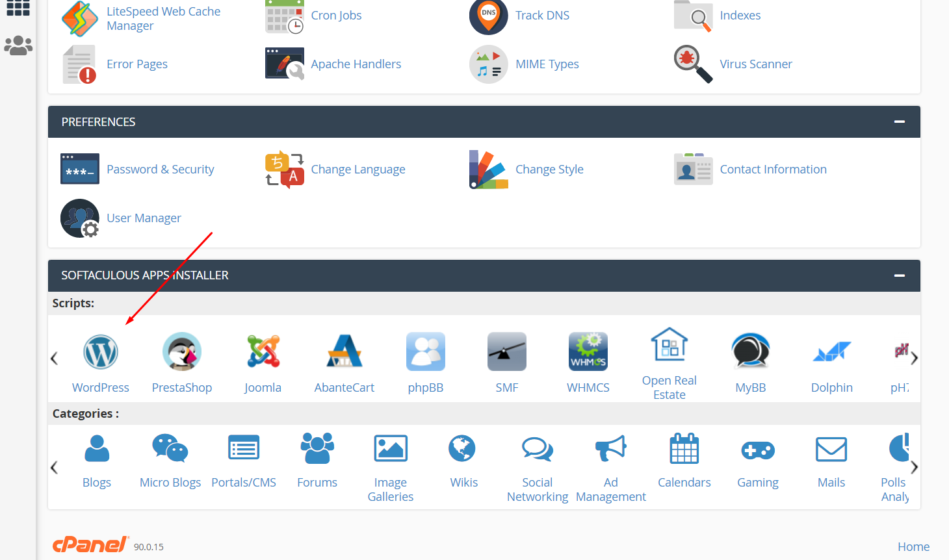Open the Virus Scanner icon
949x560 pixels.
(x=693, y=64)
